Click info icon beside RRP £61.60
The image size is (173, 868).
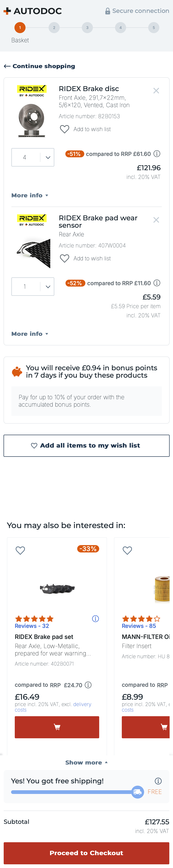pyautogui.click(x=157, y=154)
